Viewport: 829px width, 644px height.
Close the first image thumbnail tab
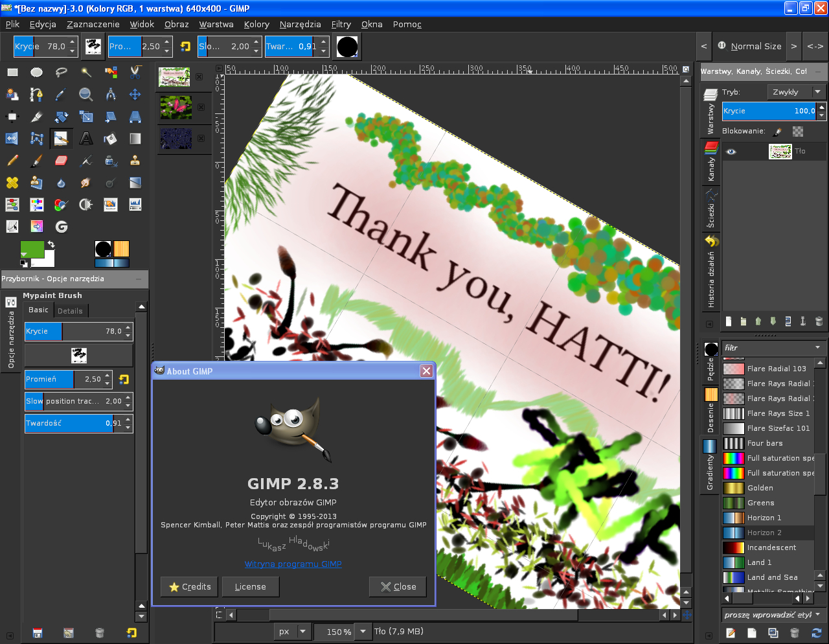pyautogui.click(x=199, y=76)
